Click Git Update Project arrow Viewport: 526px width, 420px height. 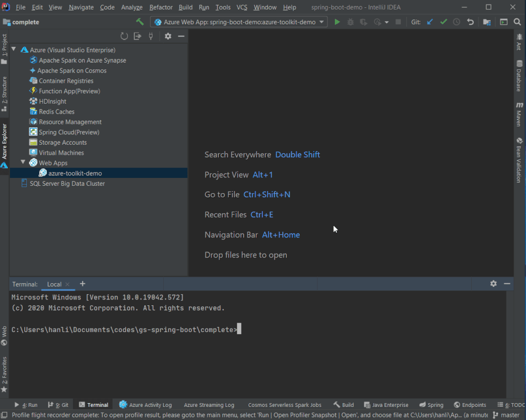(430, 22)
